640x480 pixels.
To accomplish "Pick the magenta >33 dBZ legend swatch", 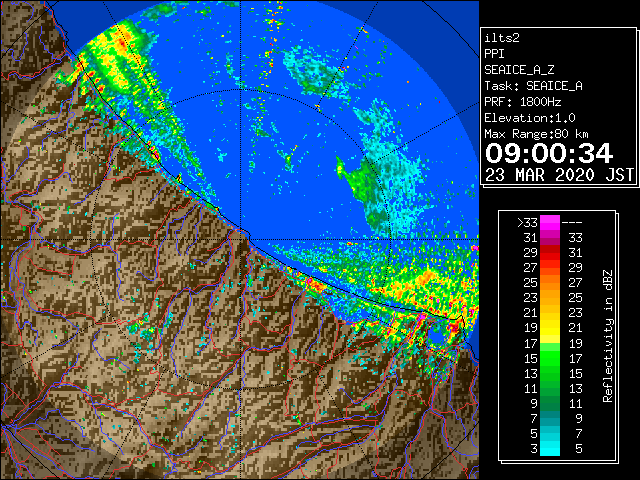I will point(550,223).
